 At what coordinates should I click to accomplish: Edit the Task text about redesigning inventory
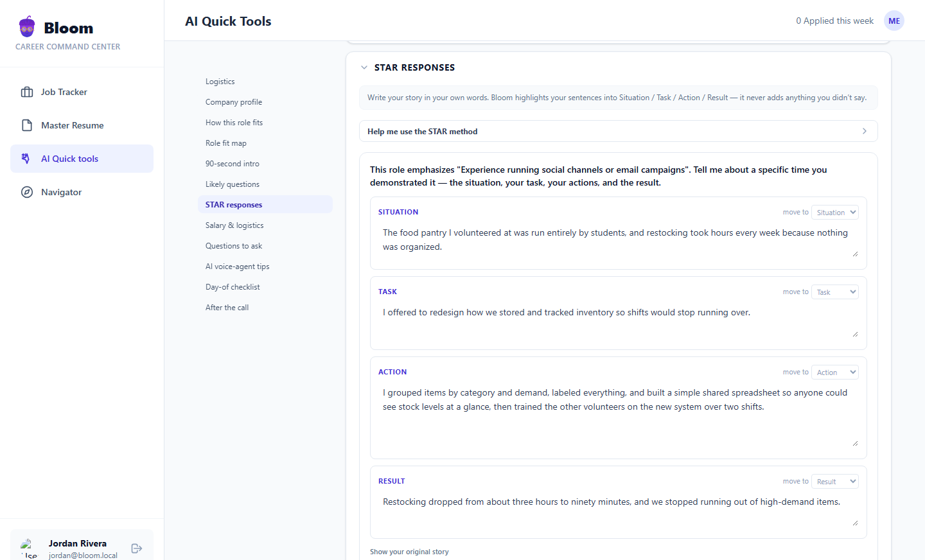coord(619,320)
